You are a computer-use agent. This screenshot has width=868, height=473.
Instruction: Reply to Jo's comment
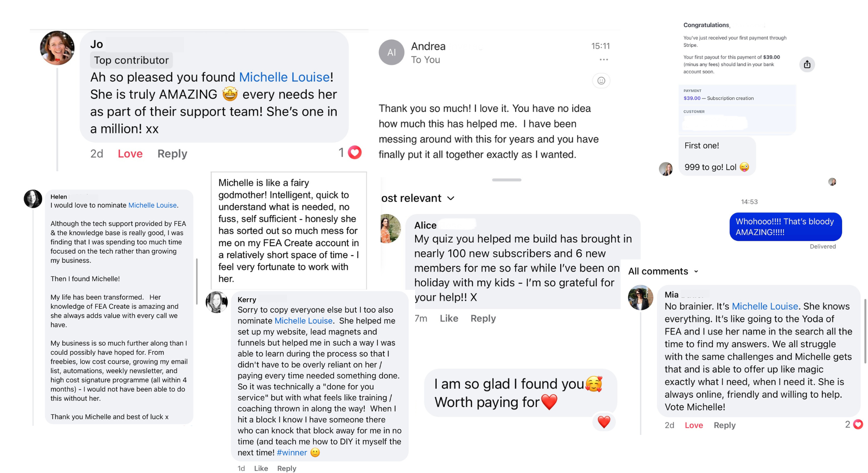pyautogui.click(x=172, y=154)
